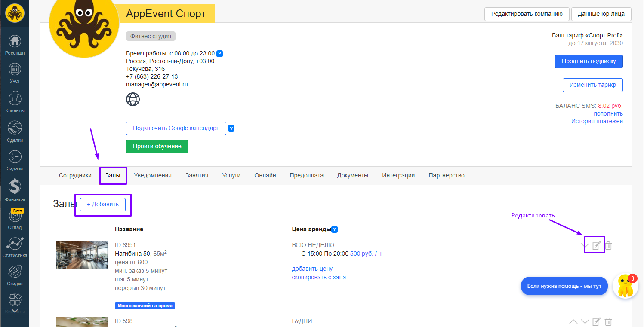Open the Уведомления tab

click(x=153, y=175)
